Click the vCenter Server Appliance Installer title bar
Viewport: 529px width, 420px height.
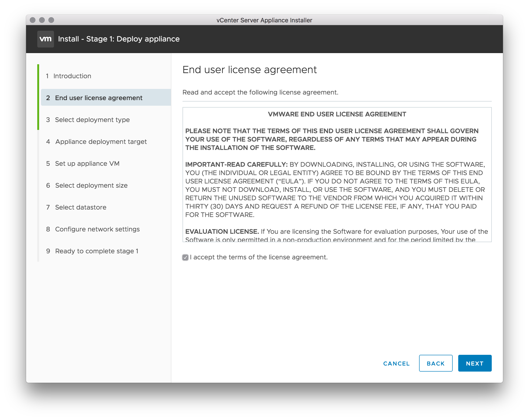click(x=264, y=20)
